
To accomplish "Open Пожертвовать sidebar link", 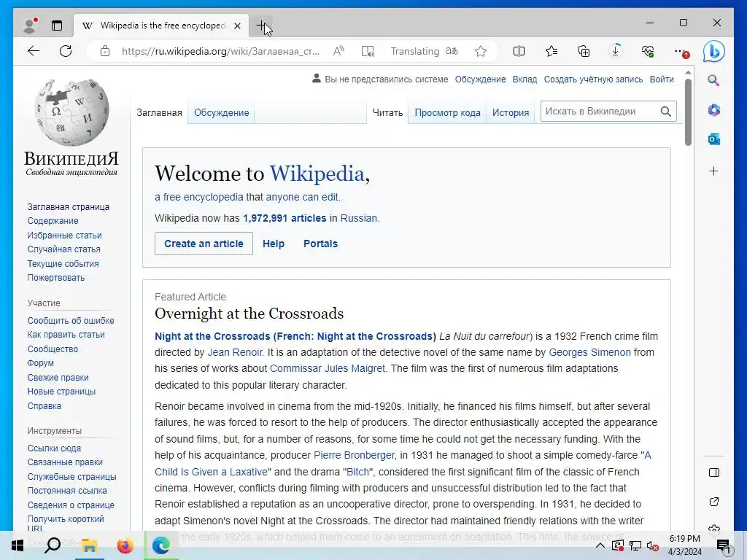I will [55, 278].
